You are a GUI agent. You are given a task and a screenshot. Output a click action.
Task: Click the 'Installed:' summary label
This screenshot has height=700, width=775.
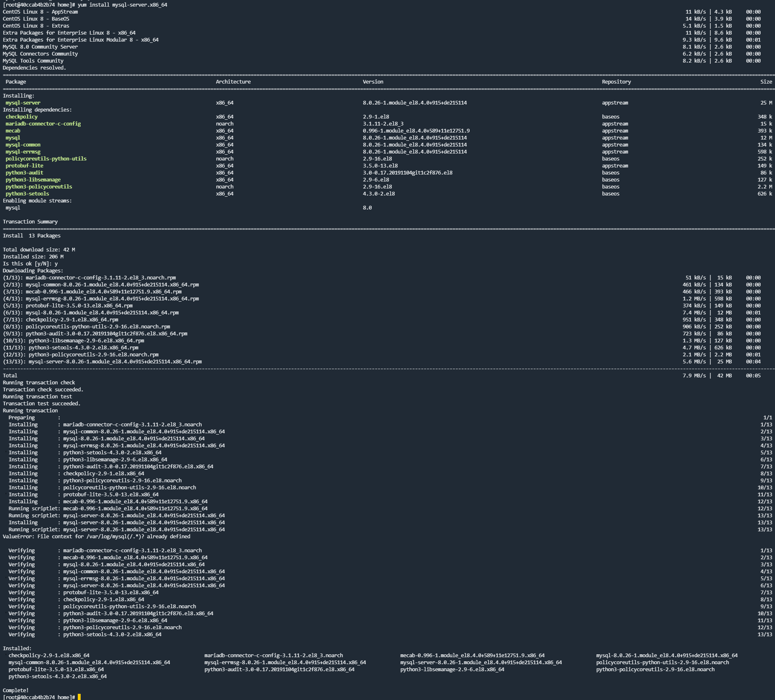coord(17,649)
